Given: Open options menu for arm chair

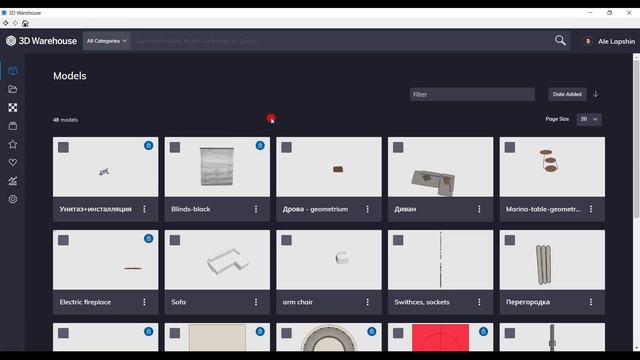Looking at the screenshot, I should point(367,302).
